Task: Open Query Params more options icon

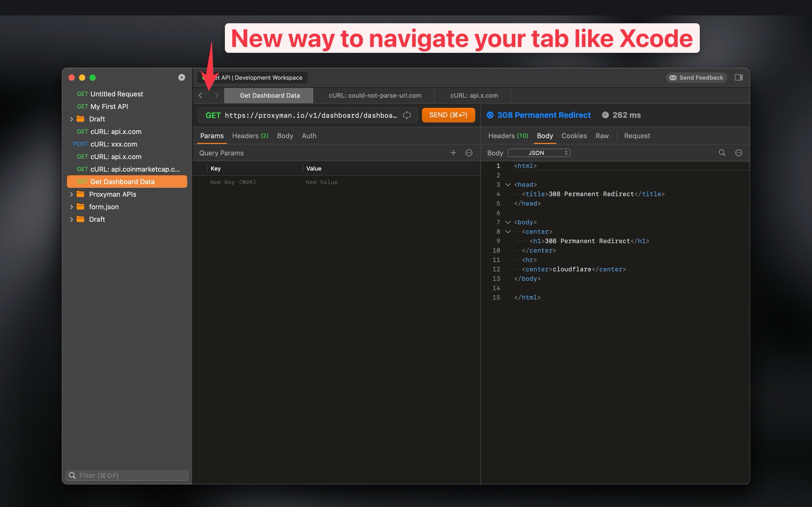Action: pyautogui.click(x=469, y=153)
